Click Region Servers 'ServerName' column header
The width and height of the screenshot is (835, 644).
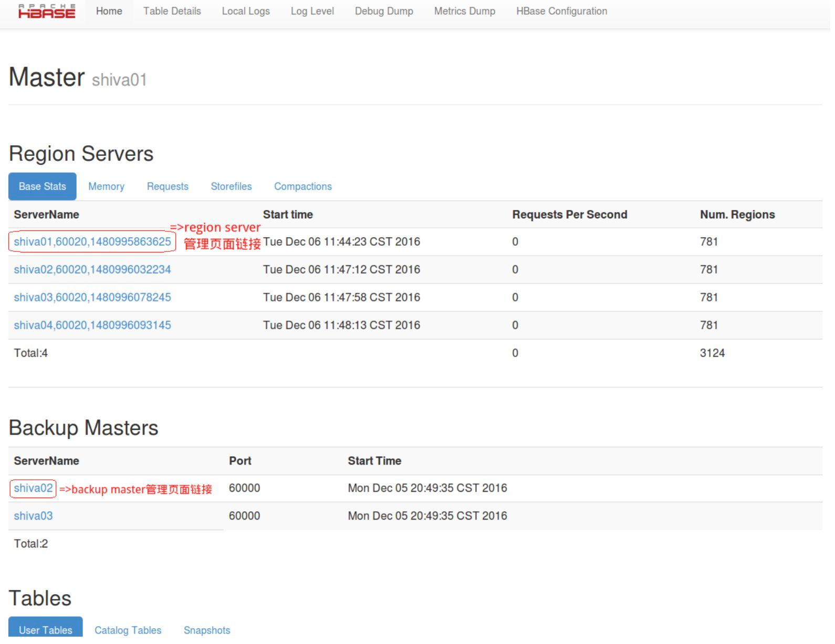(x=46, y=214)
